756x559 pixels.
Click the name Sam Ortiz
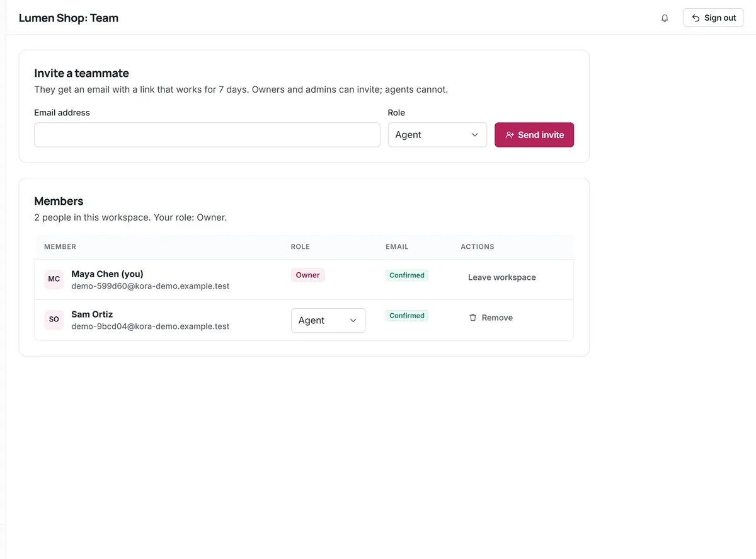pos(92,314)
